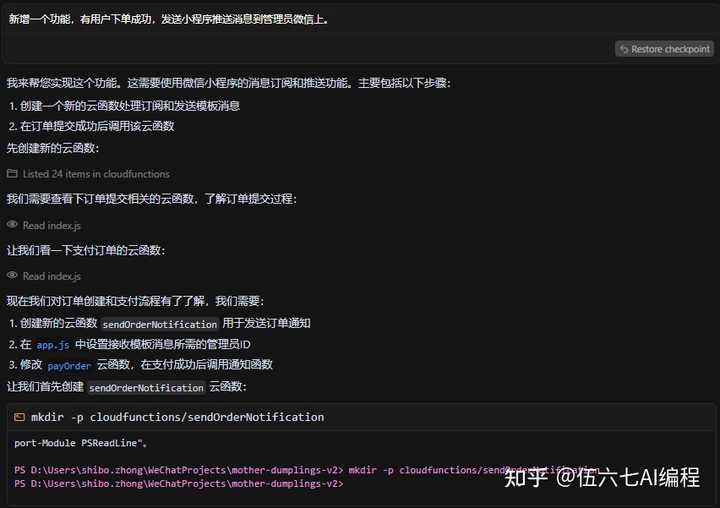
Task: Click the Restore checkpoint button
Action: pos(665,49)
